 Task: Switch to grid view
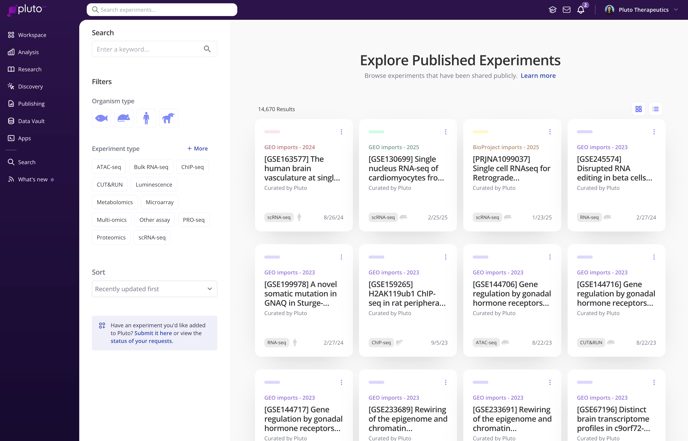(x=638, y=109)
